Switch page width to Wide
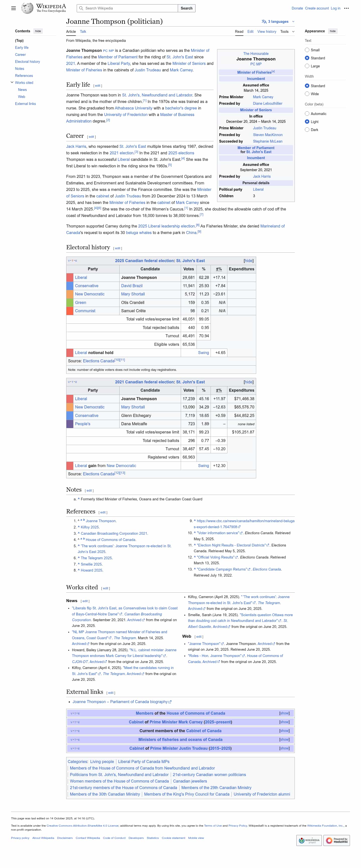The height and width of the screenshot is (868, 361). click(x=307, y=94)
